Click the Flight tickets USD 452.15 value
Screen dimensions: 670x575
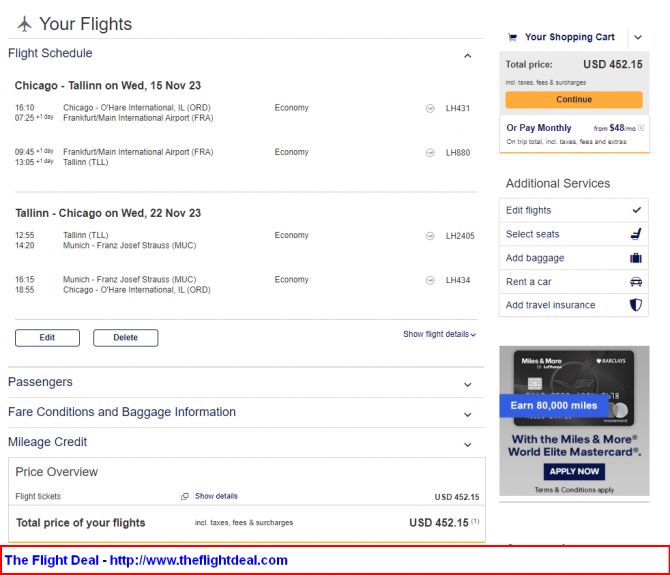[457, 497]
